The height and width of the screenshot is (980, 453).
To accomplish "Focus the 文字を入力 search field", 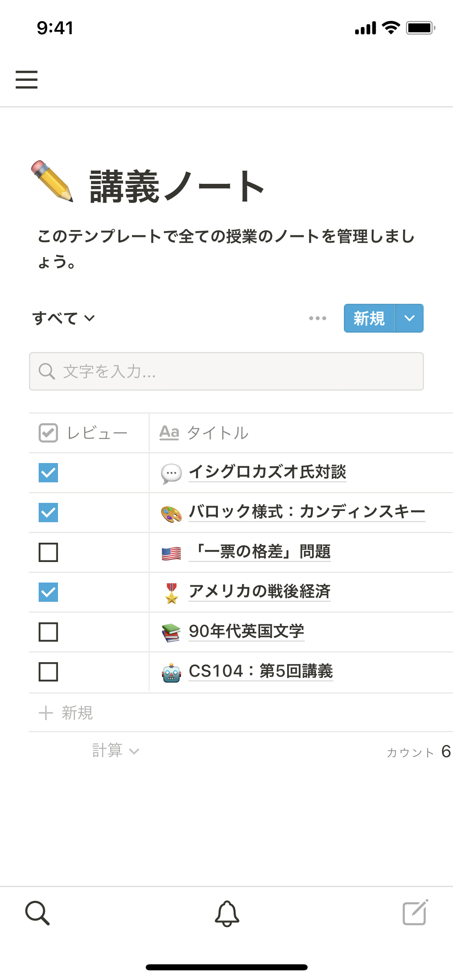I will click(x=226, y=371).
